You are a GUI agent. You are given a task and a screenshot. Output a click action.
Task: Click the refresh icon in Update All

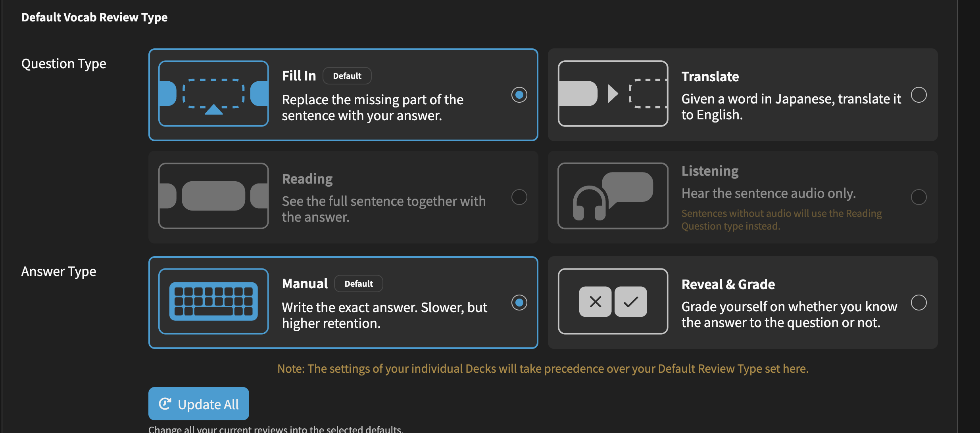(165, 404)
